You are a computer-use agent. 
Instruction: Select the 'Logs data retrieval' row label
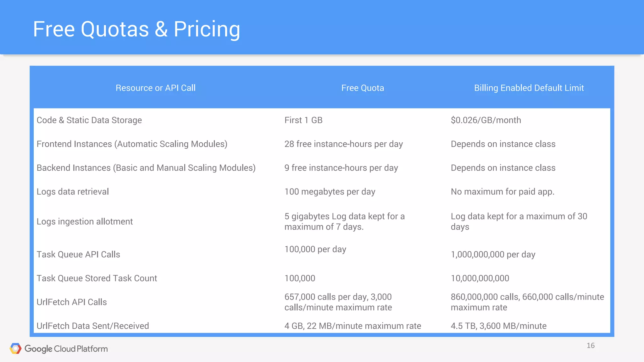tap(73, 192)
